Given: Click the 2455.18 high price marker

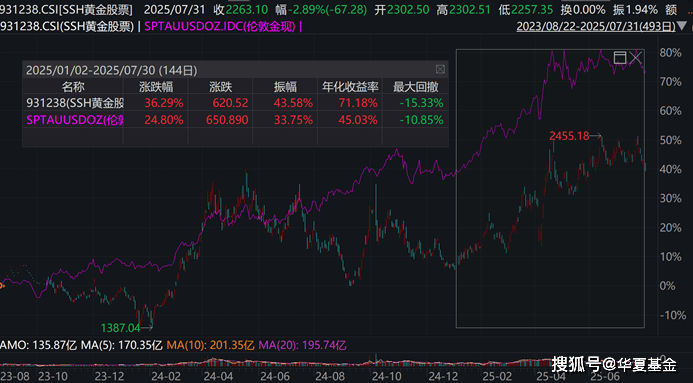Looking at the screenshot, I should 569,136.
